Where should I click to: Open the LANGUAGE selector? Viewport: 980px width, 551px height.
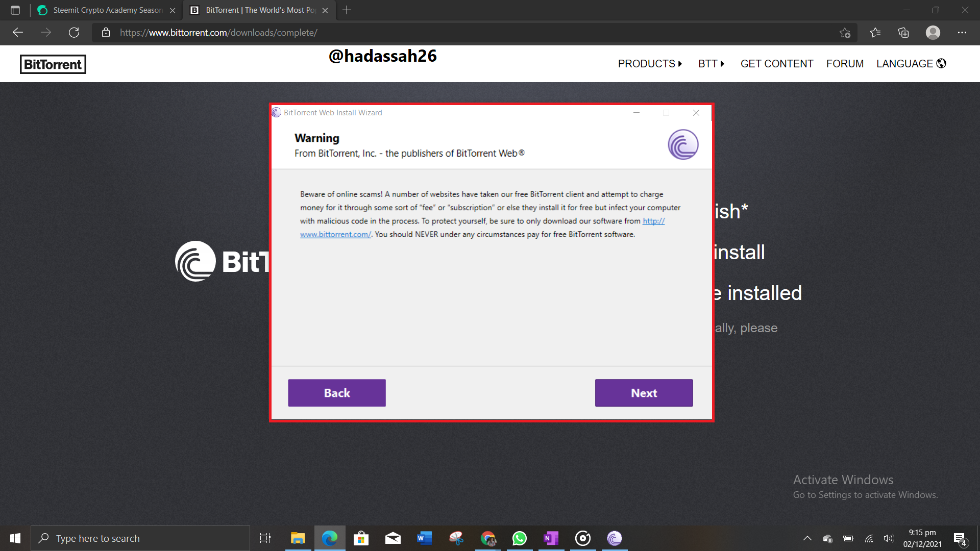pyautogui.click(x=911, y=64)
